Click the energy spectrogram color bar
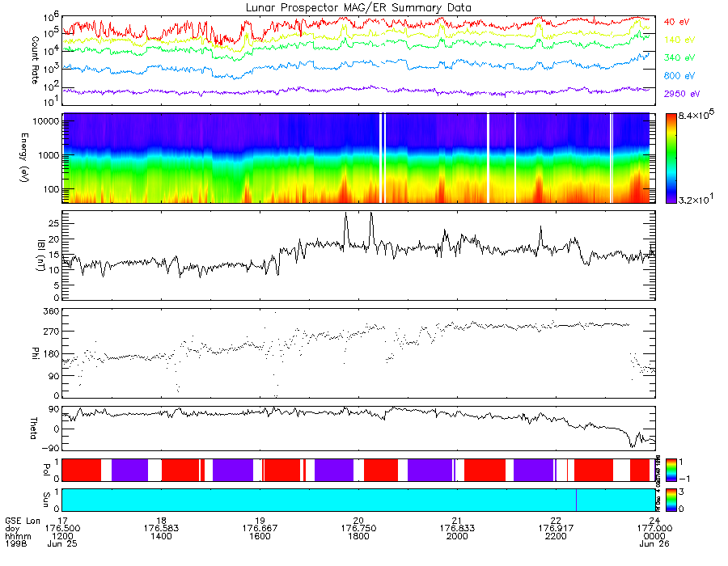This screenshot has height=566, width=728. coord(671,158)
